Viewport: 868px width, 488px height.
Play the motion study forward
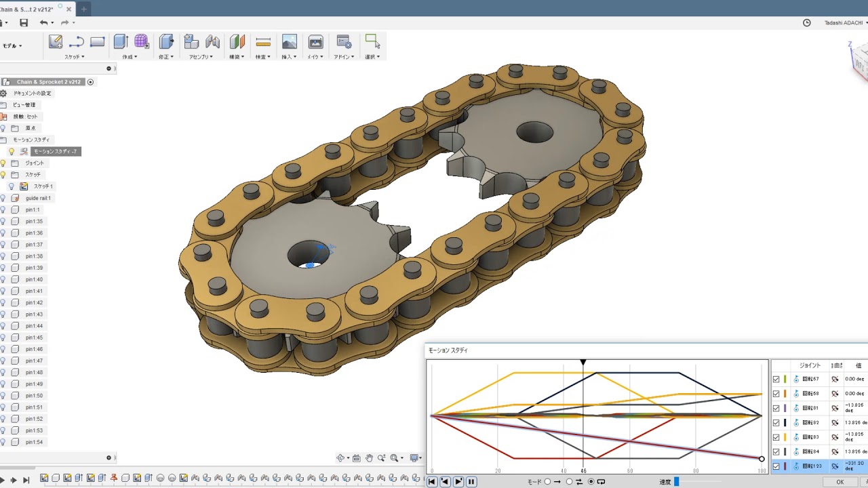458,482
